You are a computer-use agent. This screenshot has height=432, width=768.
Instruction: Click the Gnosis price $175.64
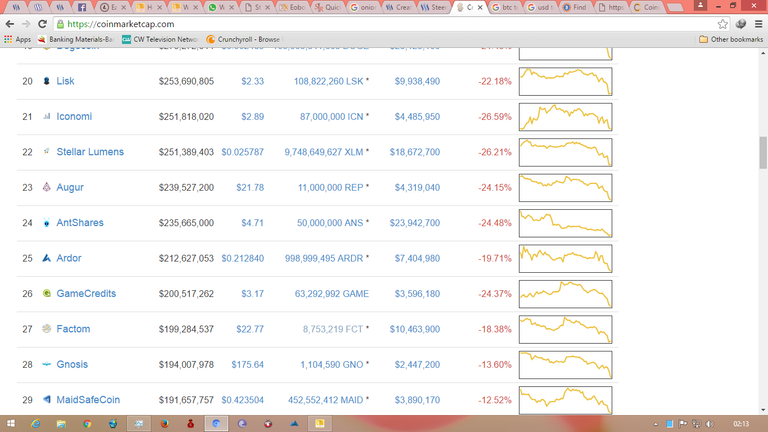click(x=247, y=364)
